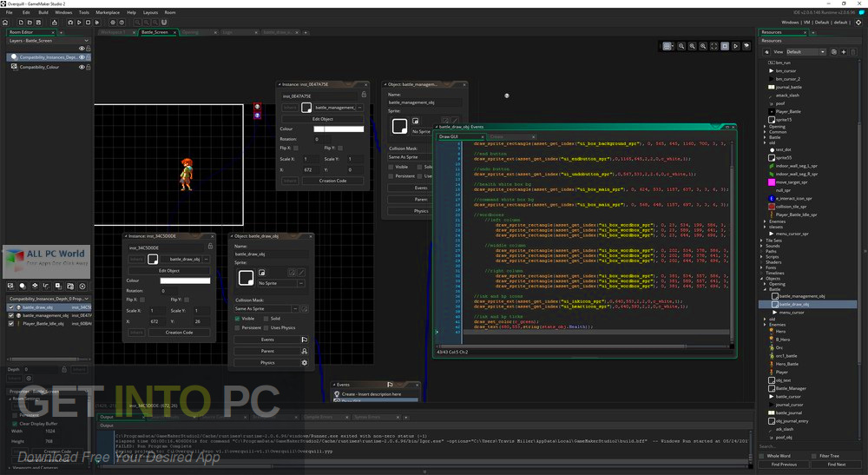
Task: Enable Uses Physics in battle_draw_obj
Action: (x=266, y=327)
